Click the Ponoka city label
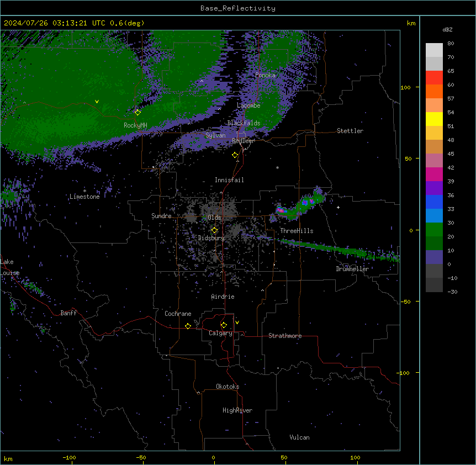Viewport: 476px width, 465px height. click(x=265, y=75)
